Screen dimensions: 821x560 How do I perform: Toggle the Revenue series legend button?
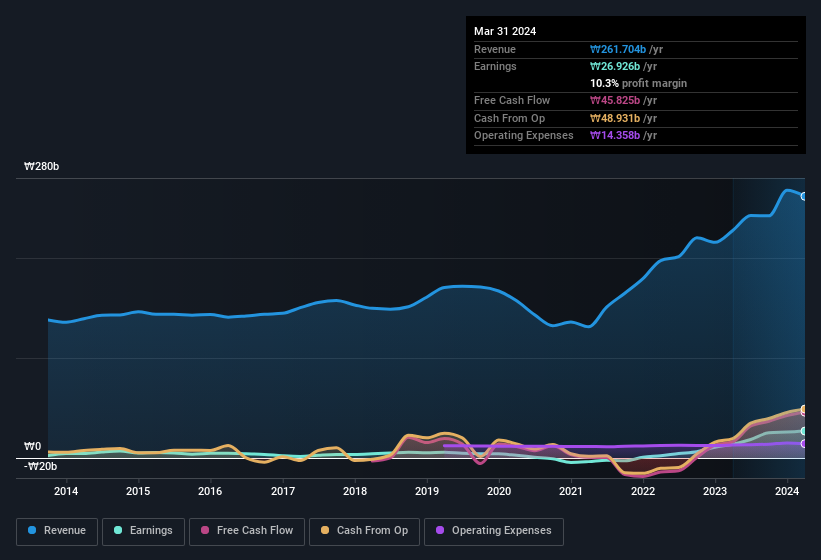pyautogui.click(x=57, y=532)
